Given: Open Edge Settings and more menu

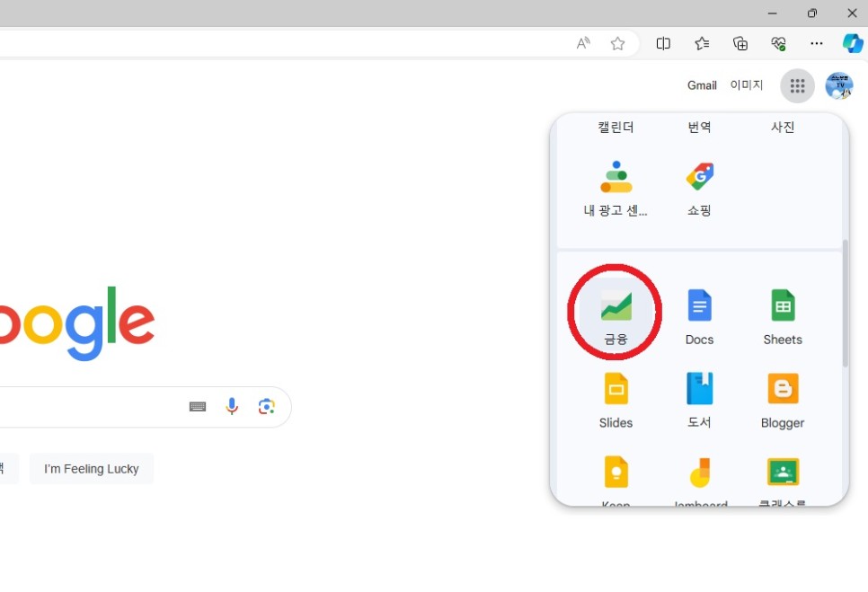Looking at the screenshot, I should pos(817,43).
